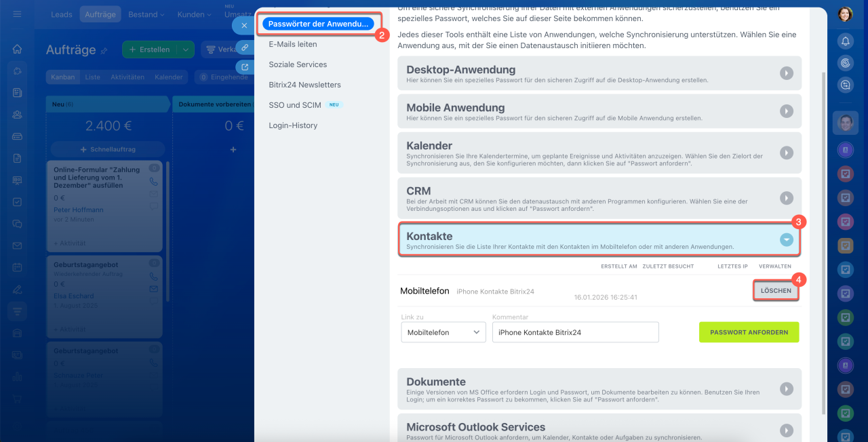This screenshot has height=442, width=868.
Task: Open E-Mails leiten menu item
Action: [x=293, y=44]
